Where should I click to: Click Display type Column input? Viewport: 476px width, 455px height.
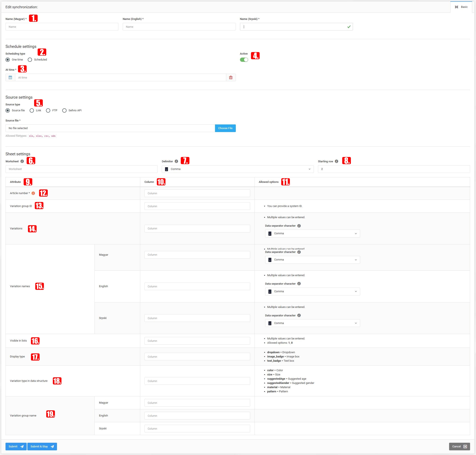pos(197,357)
